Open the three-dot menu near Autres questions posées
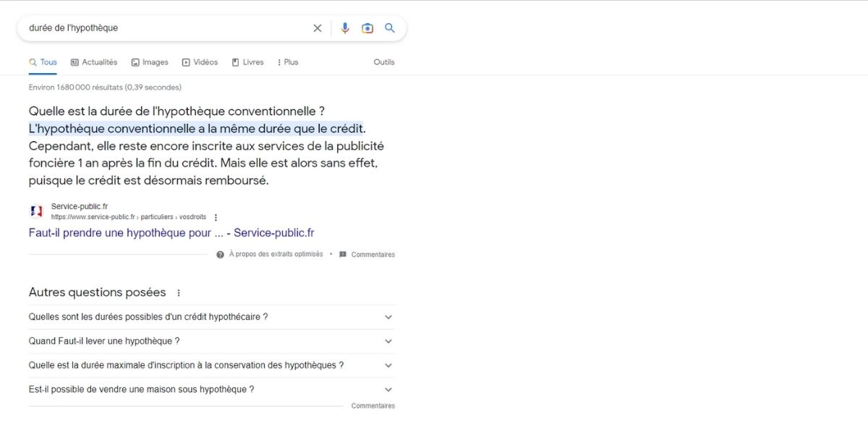 pyautogui.click(x=179, y=292)
